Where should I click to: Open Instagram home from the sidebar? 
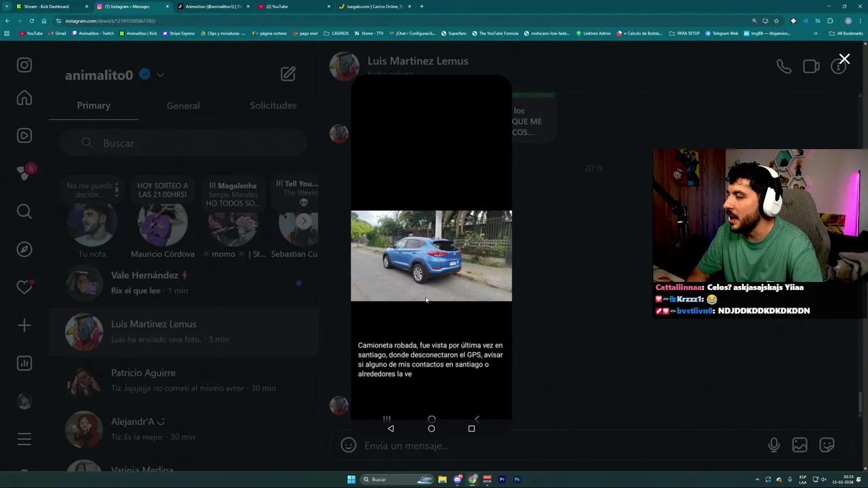click(24, 98)
